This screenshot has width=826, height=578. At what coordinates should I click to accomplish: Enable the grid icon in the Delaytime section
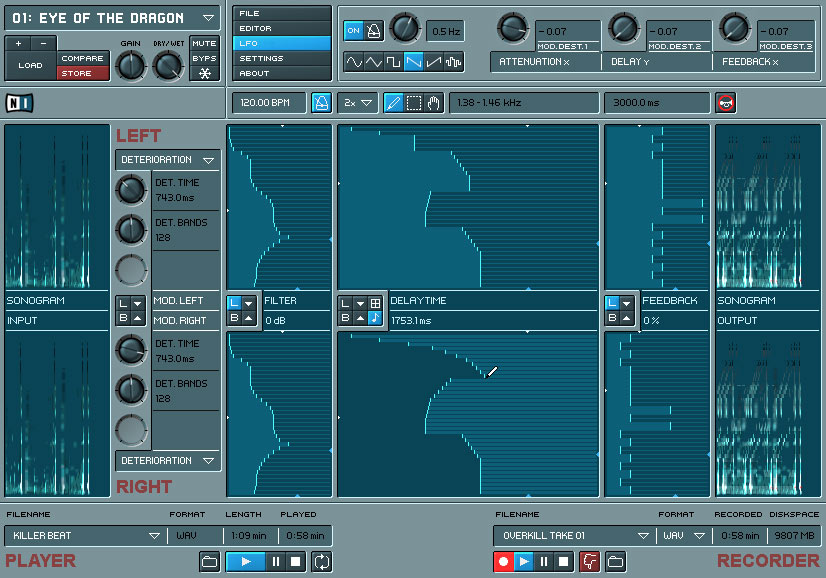pos(375,303)
